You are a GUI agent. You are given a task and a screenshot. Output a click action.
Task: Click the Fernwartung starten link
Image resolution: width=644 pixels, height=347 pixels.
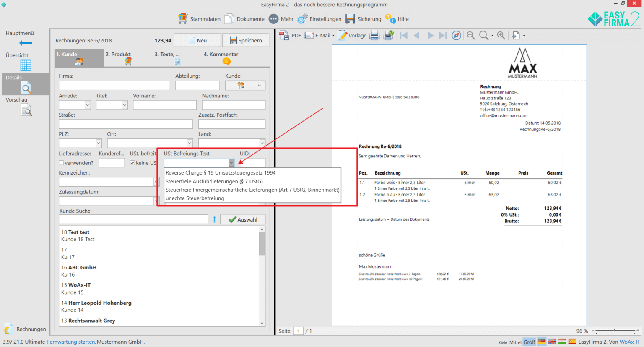coord(71,342)
